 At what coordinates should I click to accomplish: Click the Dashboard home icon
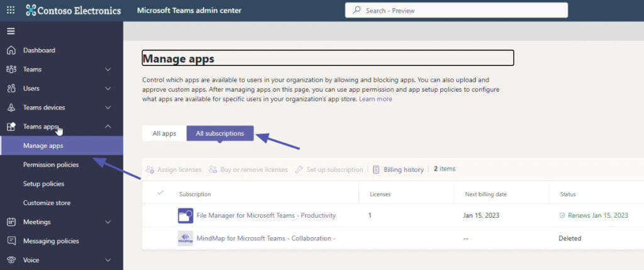[11, 50]
